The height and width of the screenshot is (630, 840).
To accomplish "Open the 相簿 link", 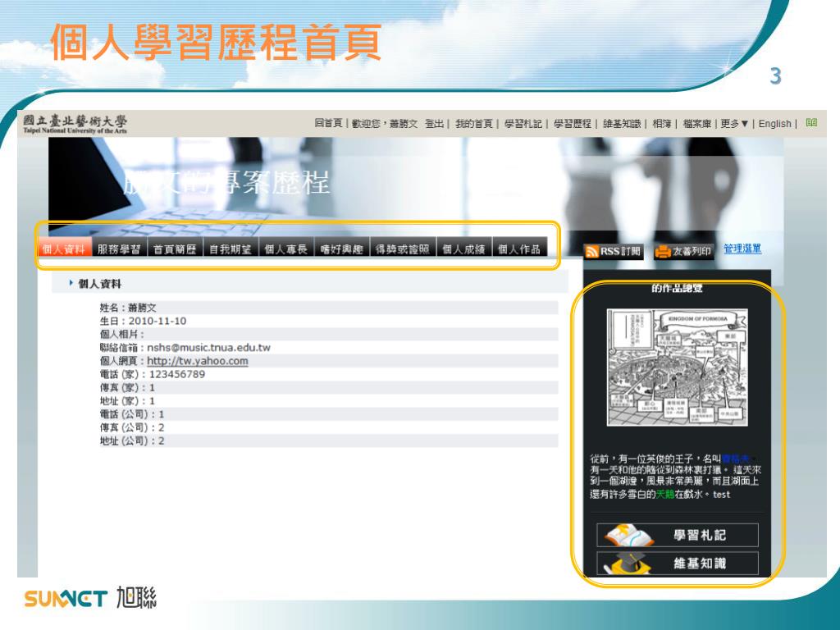I will tap(662, 124).
